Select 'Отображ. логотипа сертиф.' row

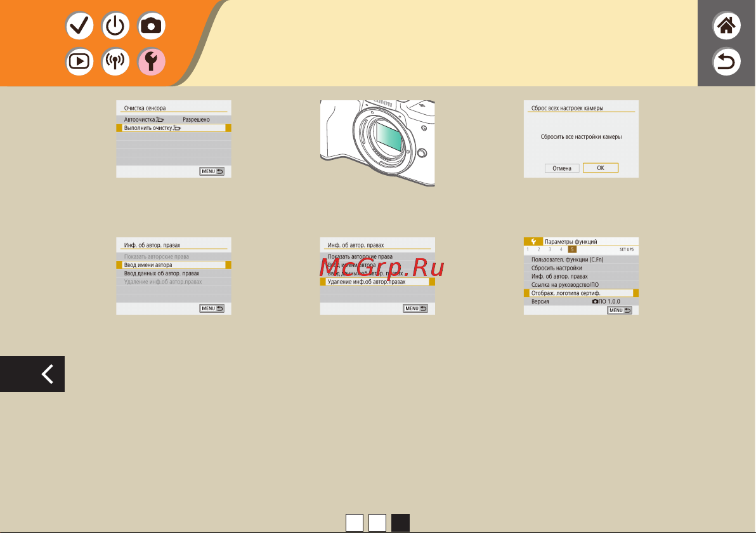[581, 293]
